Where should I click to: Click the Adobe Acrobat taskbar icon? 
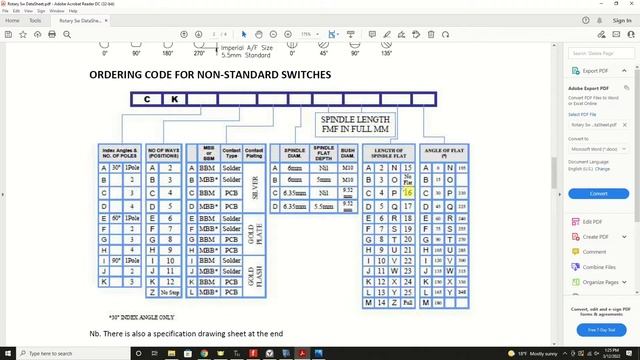pyautogui.click(x=302, y=353)
